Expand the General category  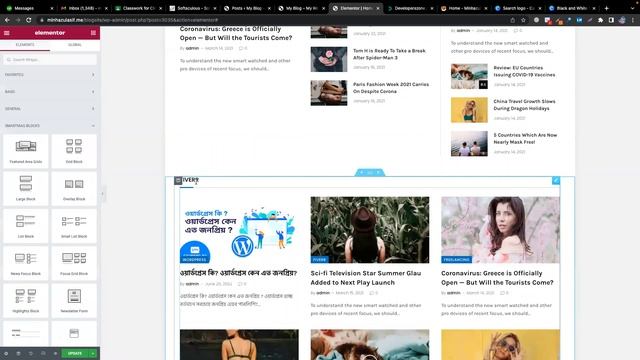click(50, 109)
